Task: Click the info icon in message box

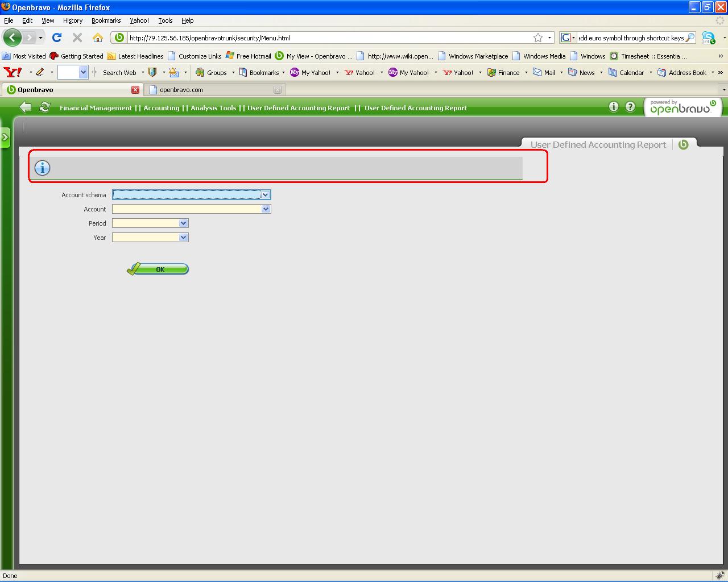Action: [x=42, y=168]
